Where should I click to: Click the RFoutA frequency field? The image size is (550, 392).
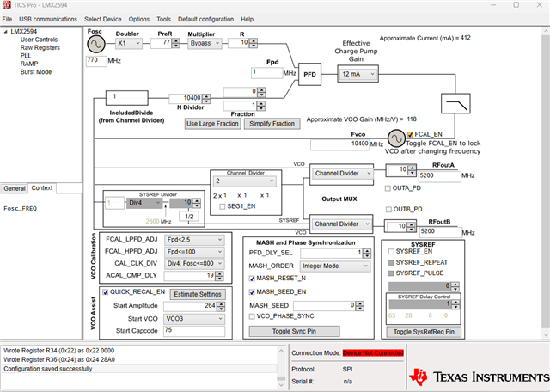pyautogui.click(x=439, y=176)
